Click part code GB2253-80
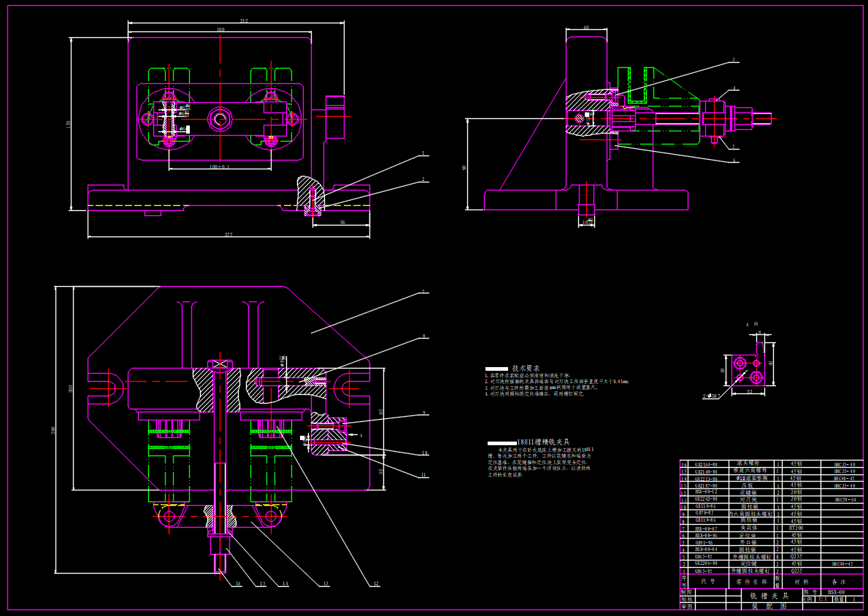868x616 pixels. pyautogui.click(x=706, y=479)
